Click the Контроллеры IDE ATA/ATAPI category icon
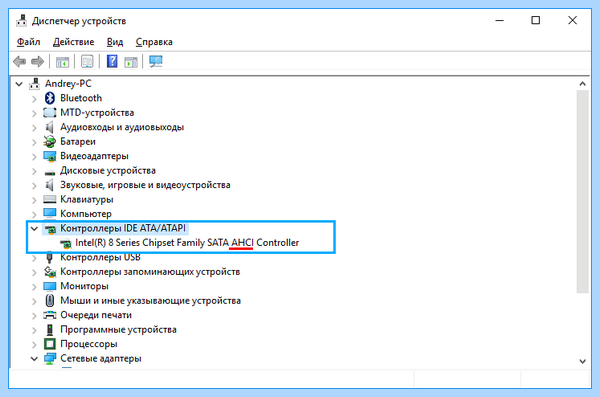The height and width of the screenshot is (397, 600). pyautogui.click(x=50, y=229)
